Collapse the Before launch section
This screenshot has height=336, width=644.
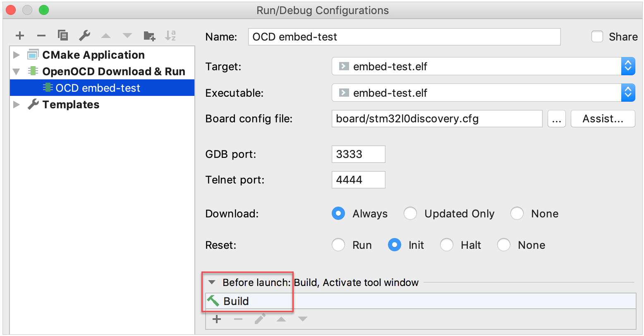(x=212, y=282)
